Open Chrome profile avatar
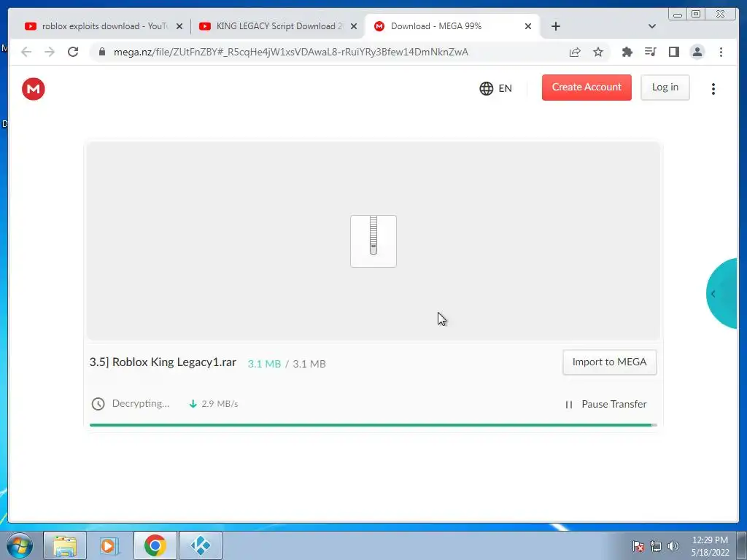Screen dimensions: 747x560 coord(697,52)
